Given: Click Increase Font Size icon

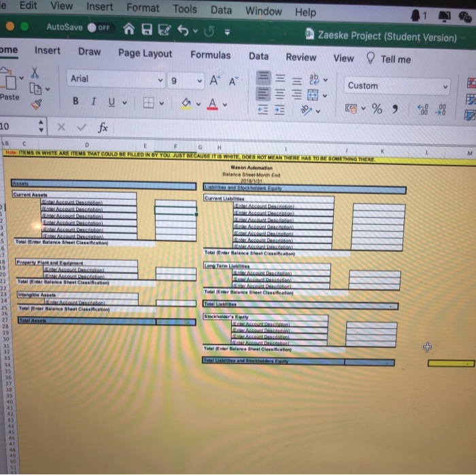Looking at the screenshot, I should 215,80.
